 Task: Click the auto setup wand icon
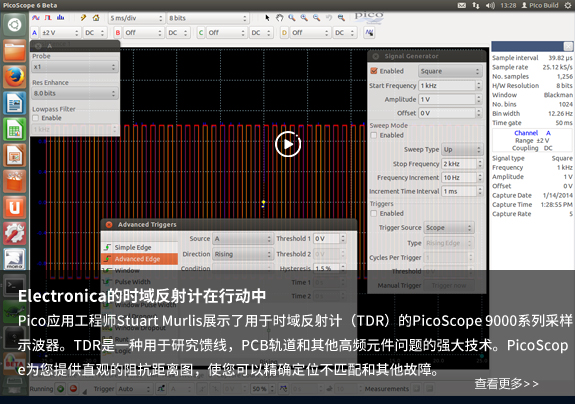[83, 18]
